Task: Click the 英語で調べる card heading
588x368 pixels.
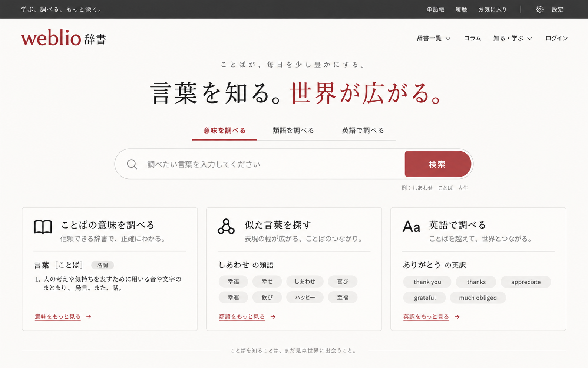Action: tap(457, 225)
